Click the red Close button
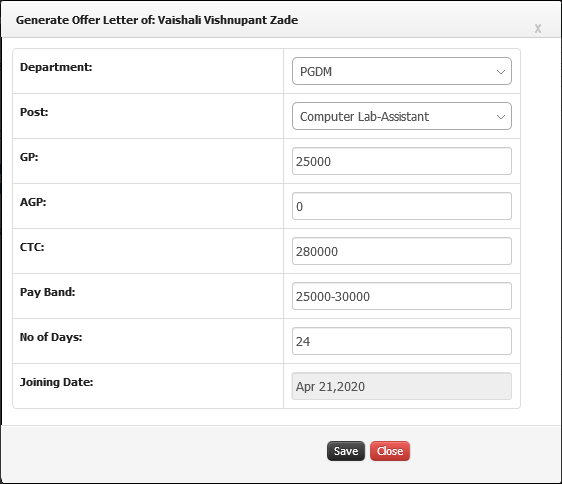This screenshot has width=562, height=484. pos(390,451)
